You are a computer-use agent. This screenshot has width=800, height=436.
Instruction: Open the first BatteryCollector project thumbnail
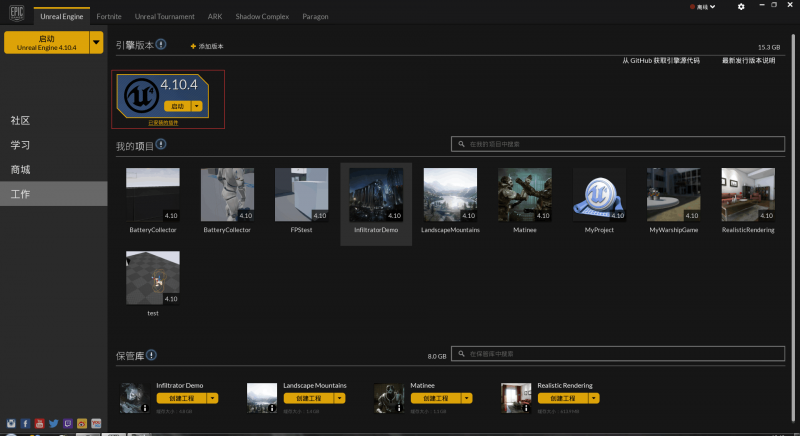[153, 195]
